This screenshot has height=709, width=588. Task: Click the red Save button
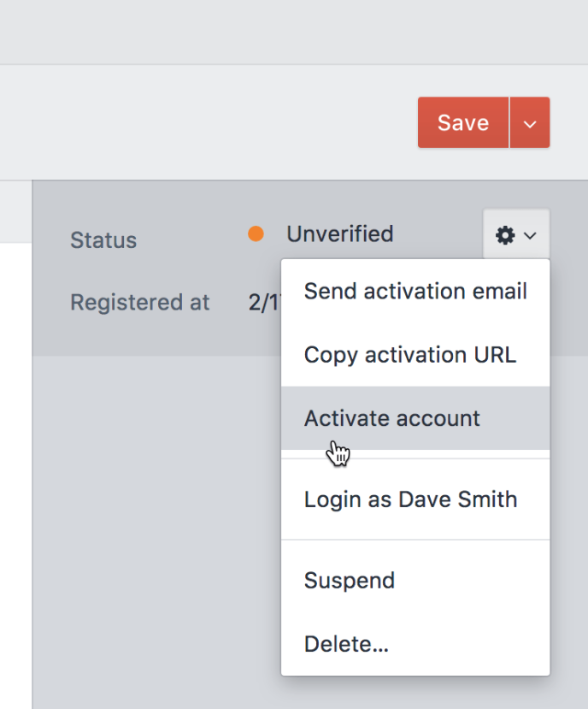point(462,122)
